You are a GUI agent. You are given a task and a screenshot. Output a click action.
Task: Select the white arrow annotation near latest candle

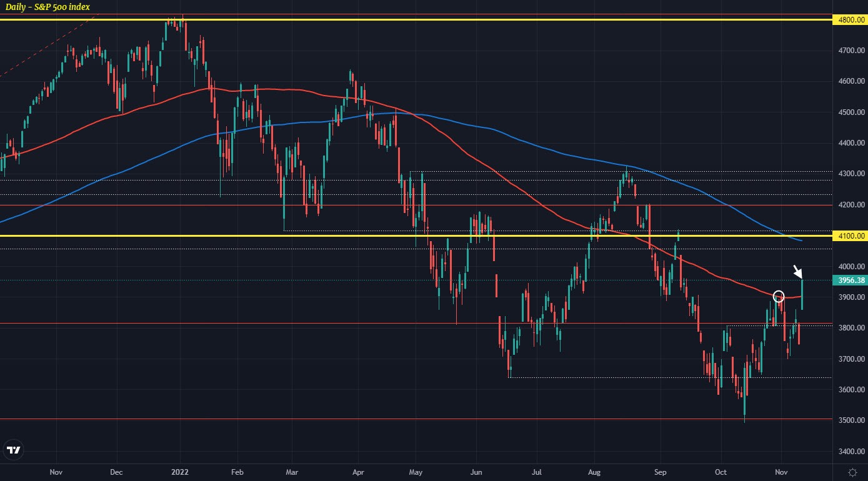point(798,271)
